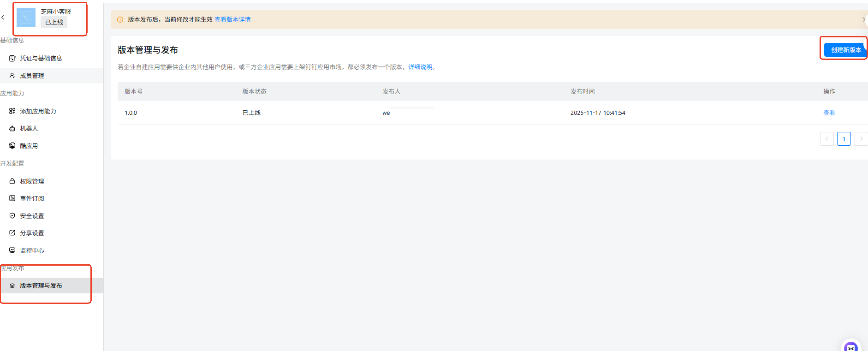Open the 查看版本详情 link
This screenshot has width=868, height=351.
(x=232, y=19)
